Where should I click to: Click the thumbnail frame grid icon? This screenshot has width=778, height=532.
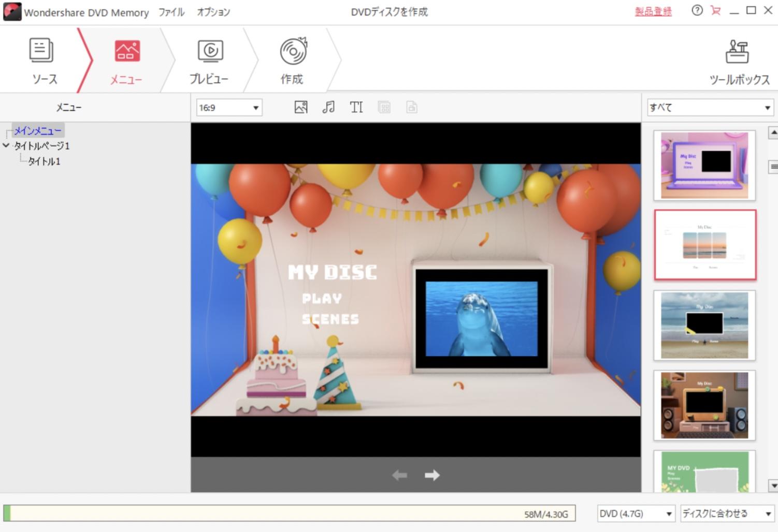click(x=384, y=107)
